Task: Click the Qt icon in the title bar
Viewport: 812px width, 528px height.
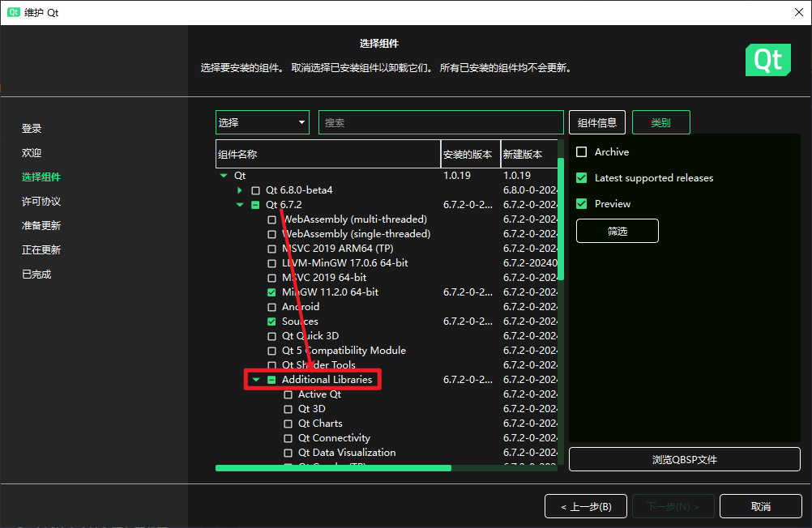Action: [x=14, y=13]
